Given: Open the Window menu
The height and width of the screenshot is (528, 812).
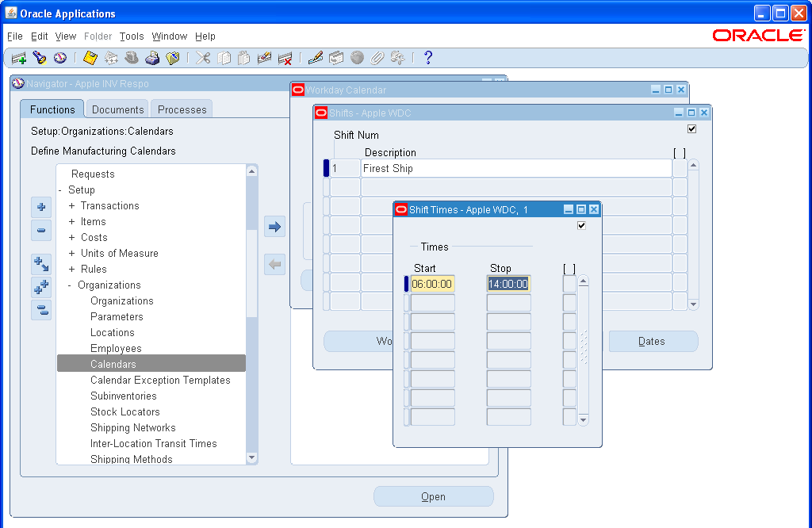Looking at the screenshot, I should 170,36.
